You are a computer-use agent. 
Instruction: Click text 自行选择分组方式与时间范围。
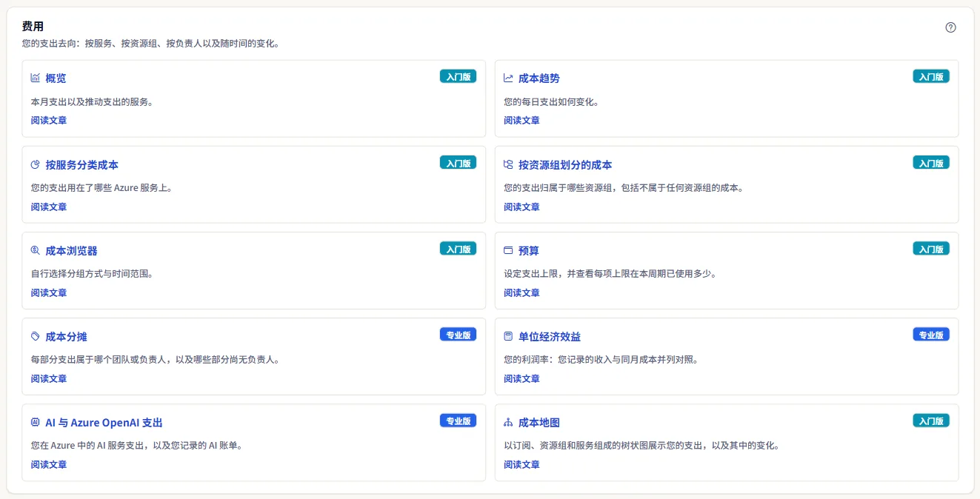[x=92, y=274]
